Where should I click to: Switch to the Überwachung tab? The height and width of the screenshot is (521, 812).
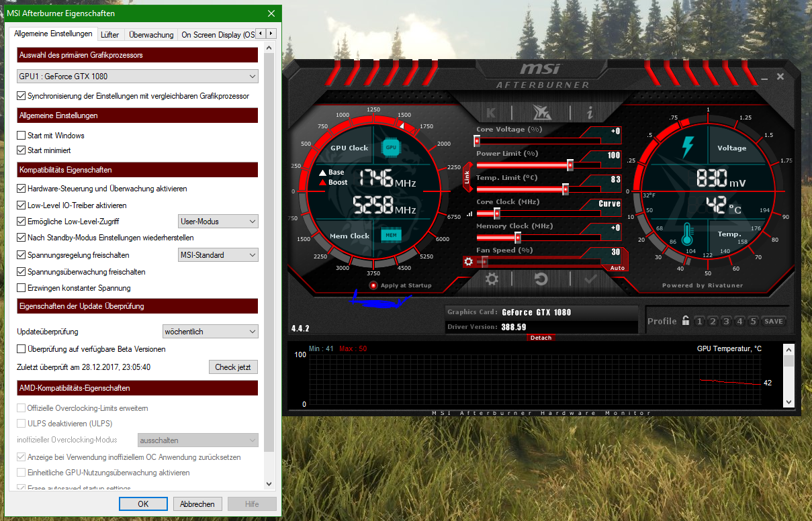click(x=151, y=35)
